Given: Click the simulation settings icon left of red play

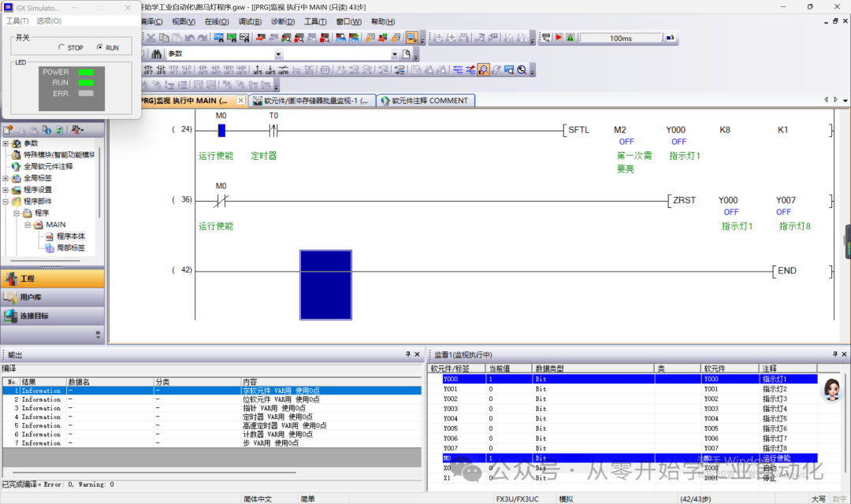Looking at the screenshot, I should click(x=546, y=38).
